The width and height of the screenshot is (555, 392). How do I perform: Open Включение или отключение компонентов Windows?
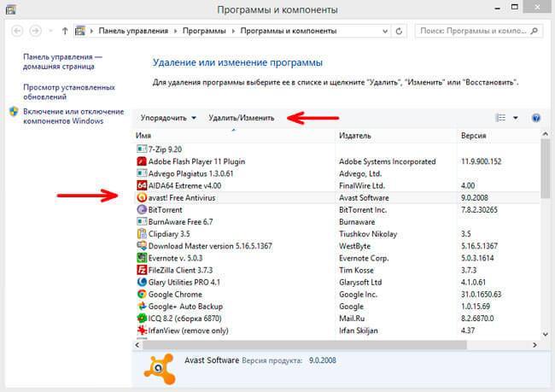tap(73, 116)
